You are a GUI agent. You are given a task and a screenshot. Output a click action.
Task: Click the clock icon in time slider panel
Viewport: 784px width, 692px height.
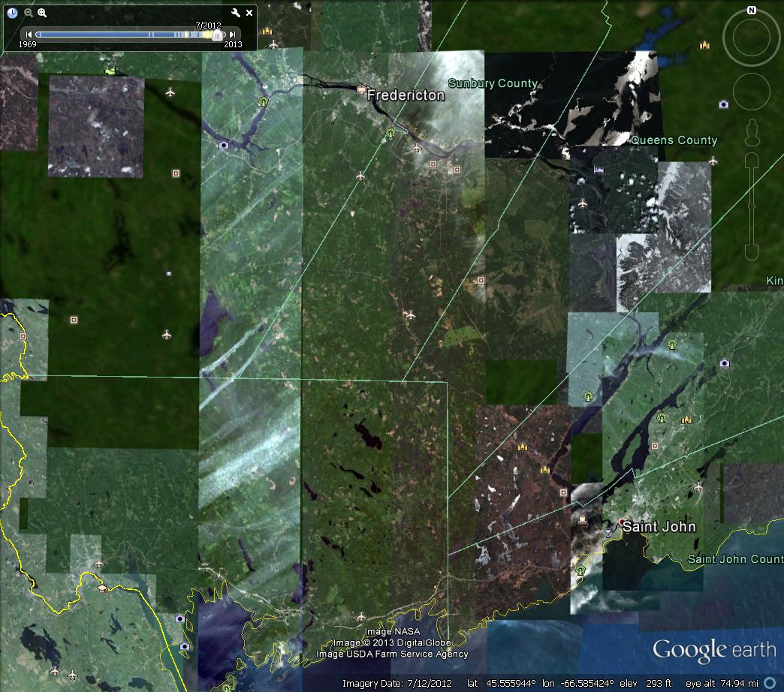(12, 13)
